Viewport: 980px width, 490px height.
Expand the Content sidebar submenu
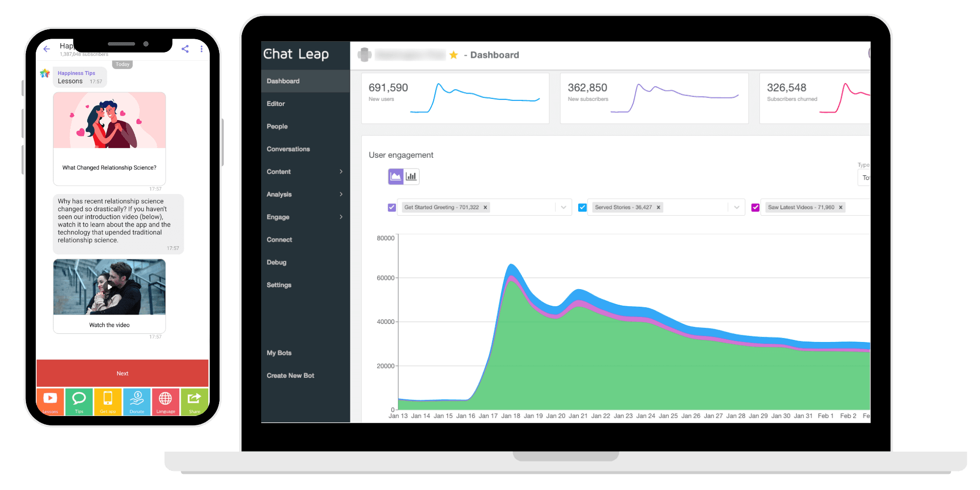341,171
